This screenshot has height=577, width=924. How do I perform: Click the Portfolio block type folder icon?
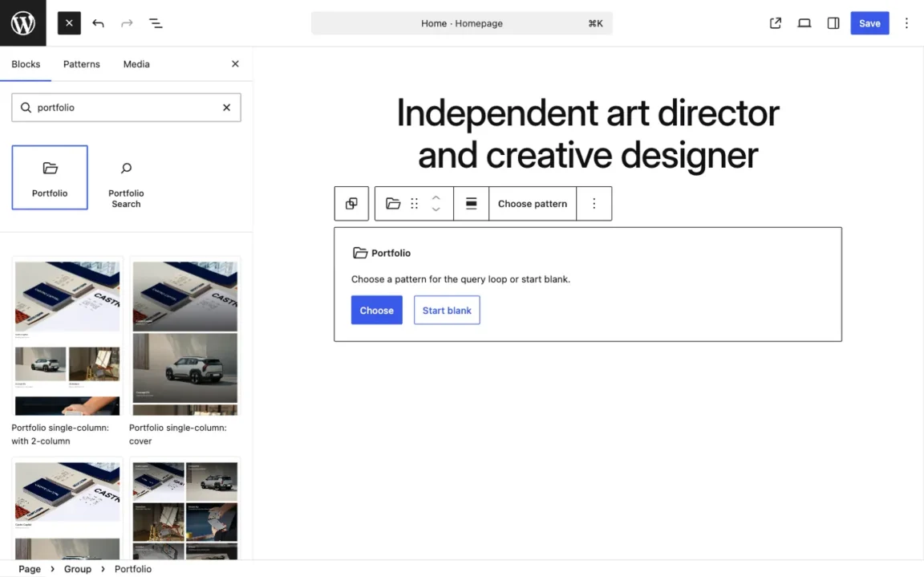(x=393, y=204)
